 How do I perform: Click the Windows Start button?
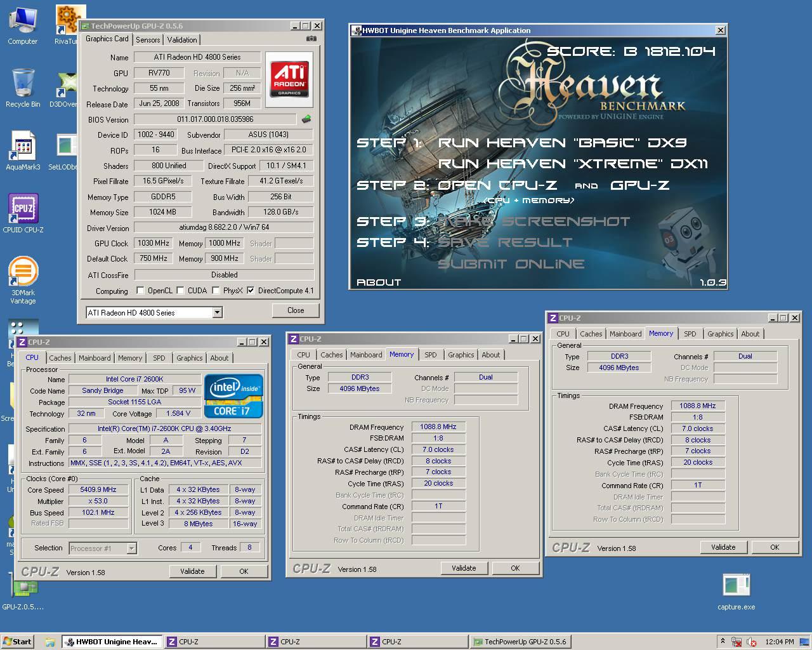pyautogui.click(x=17, y=642)
